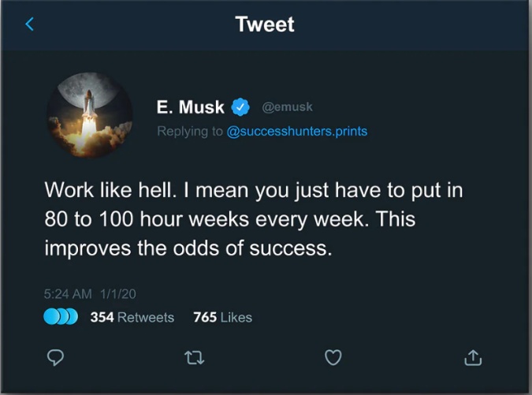
Task: Click the overlapping blue circles beside retweet count
Action: tap(61, 317)
